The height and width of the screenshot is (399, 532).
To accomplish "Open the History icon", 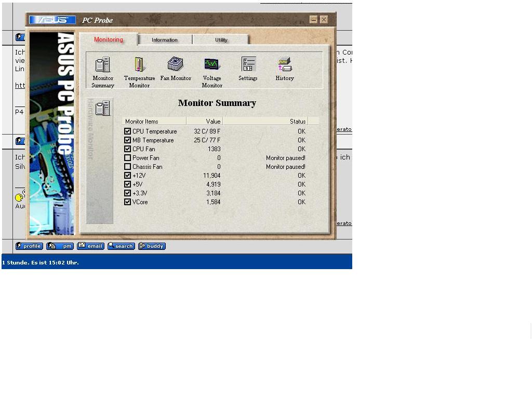I will pyautogui.click(x=285, y=64).
